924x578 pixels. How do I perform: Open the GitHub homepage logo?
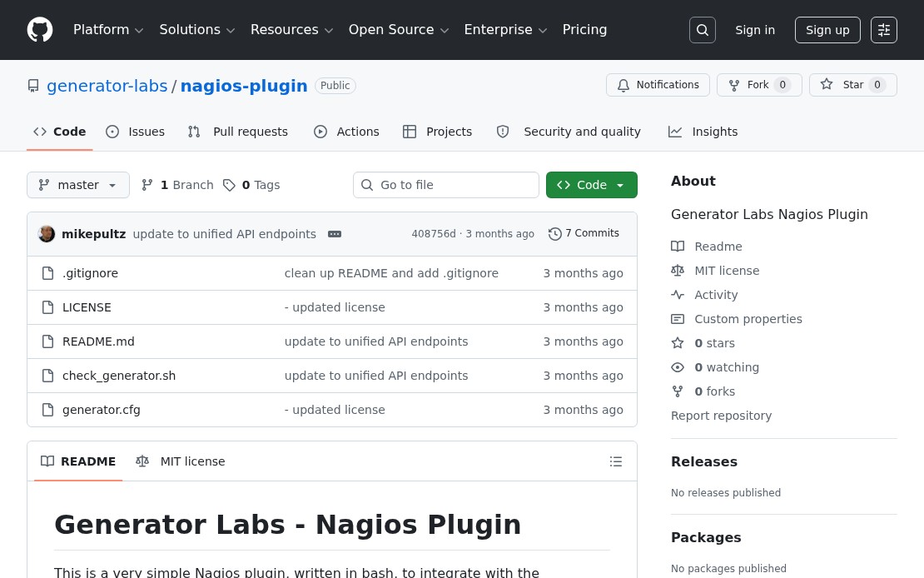point(40,29)
